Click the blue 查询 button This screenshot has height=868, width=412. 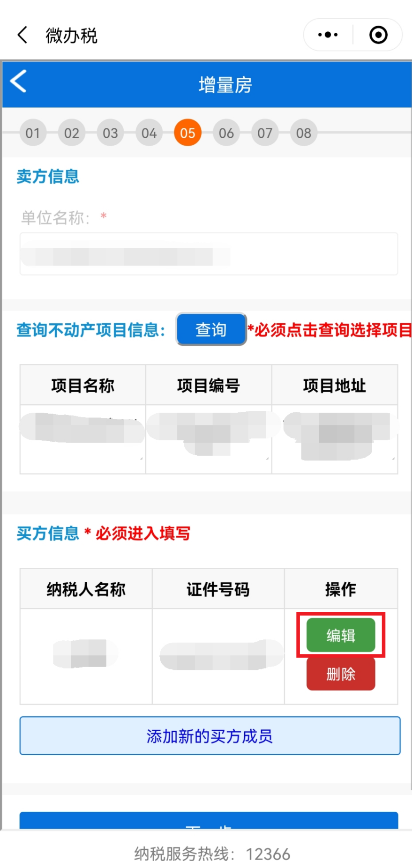(211, 329)
